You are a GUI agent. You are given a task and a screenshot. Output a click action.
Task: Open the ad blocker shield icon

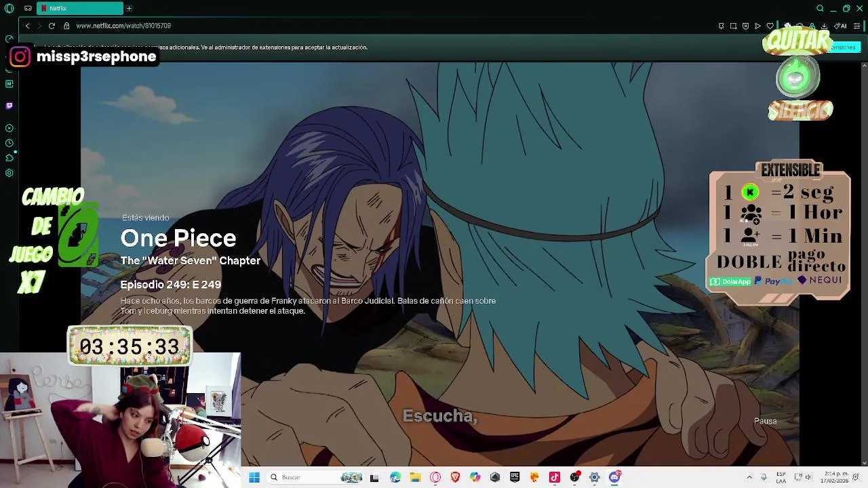coord(745,26)
